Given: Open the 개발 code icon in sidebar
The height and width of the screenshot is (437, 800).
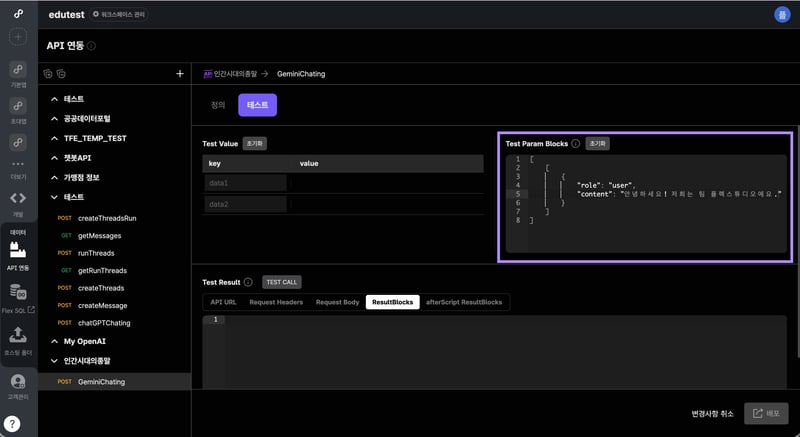Looking at the screenshot, I should tap(18, 198).
